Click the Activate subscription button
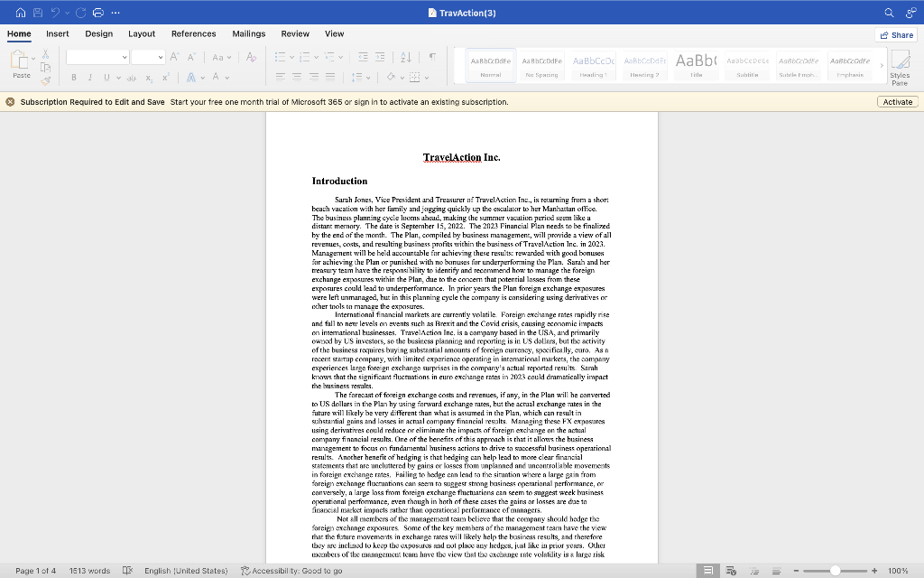Viewport: 924px width, 578px height. coord(898,102)
